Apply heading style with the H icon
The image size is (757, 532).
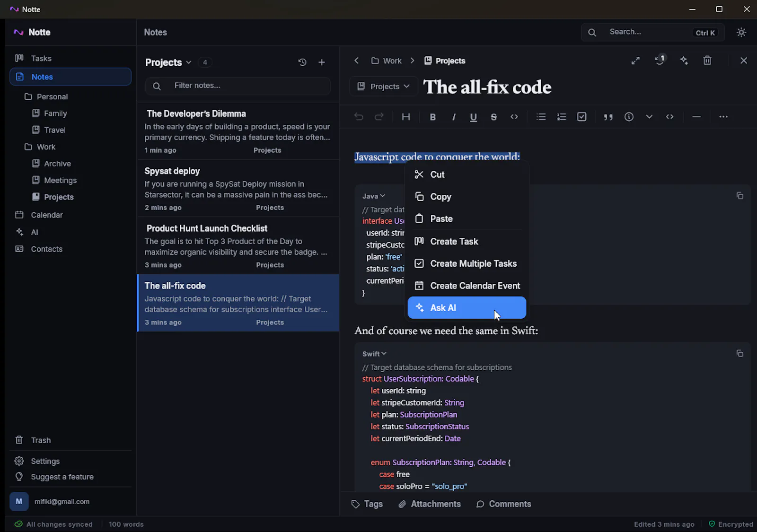[x=405, y=117]
